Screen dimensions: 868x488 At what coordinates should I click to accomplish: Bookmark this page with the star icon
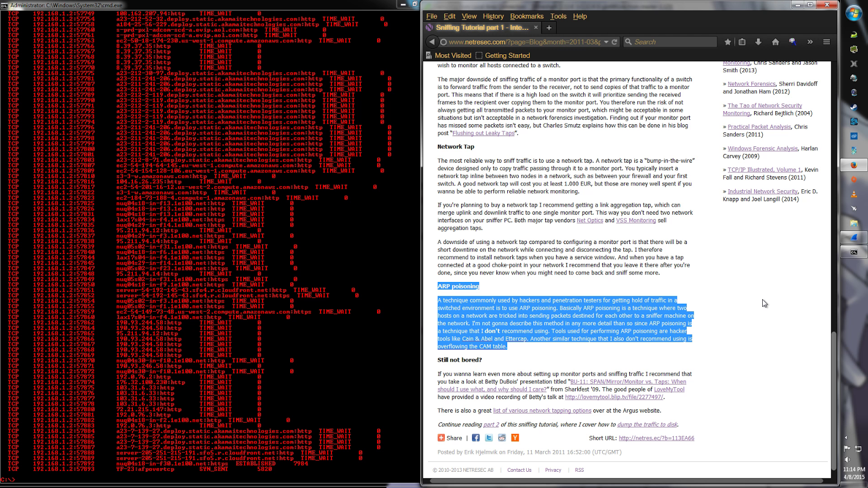pos(727,42)
